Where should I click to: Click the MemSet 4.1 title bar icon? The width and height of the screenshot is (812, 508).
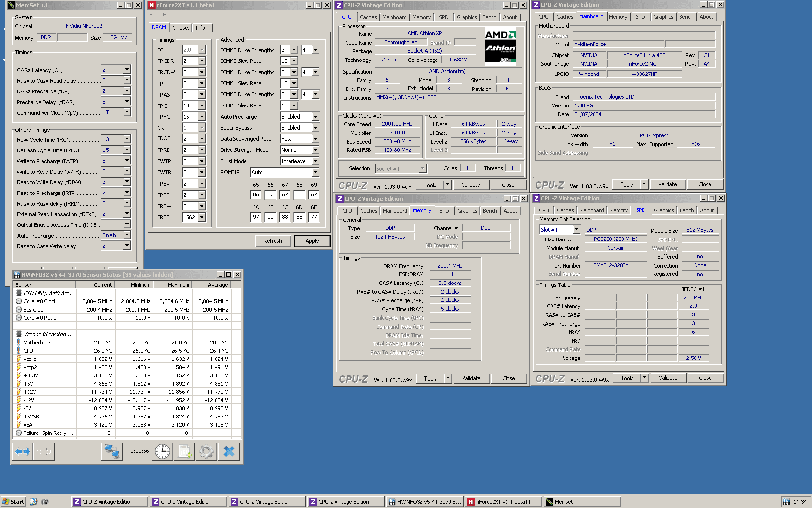point(11,5)
